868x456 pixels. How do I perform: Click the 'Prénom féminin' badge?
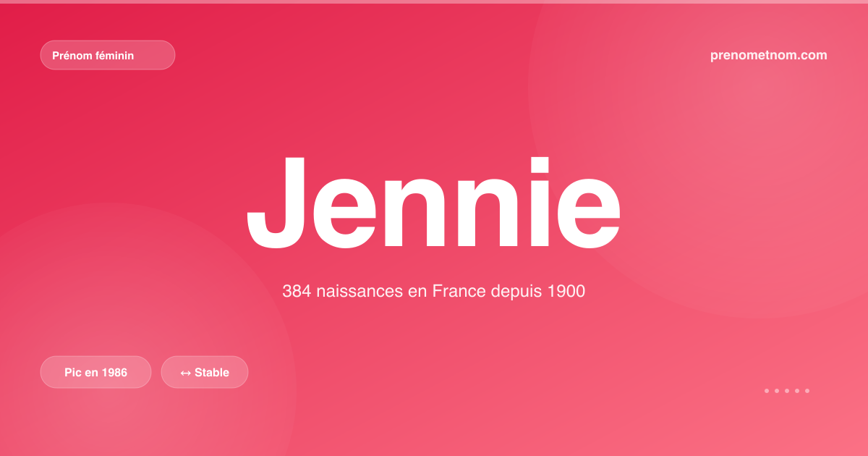(x=108, y=55)
